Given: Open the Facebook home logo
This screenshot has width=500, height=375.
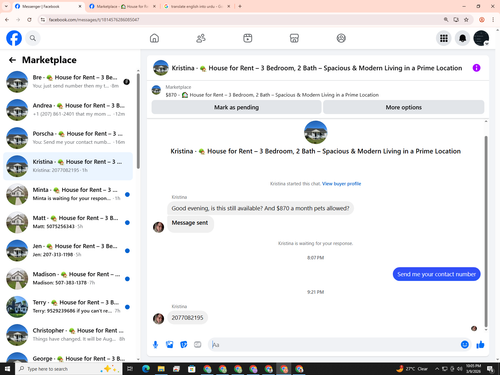Looking at the screenshot, I should [x=14, y=38].
